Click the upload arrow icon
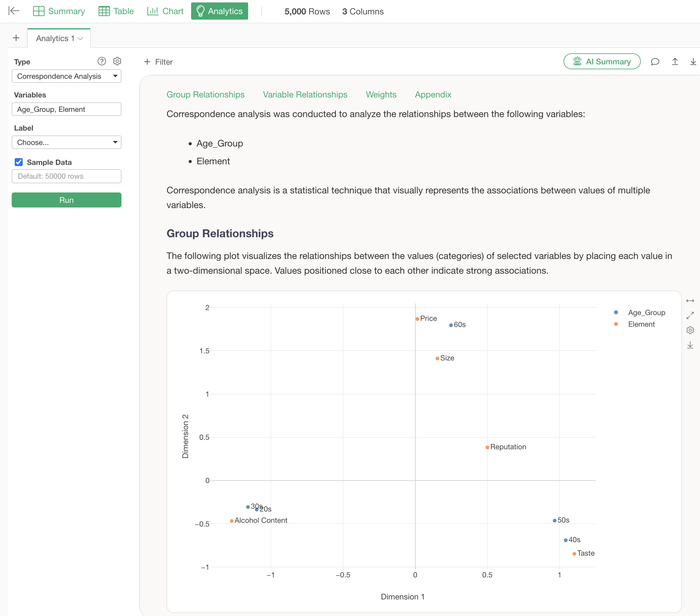This screenshot has height=616, width=700. tap(675, 62)
